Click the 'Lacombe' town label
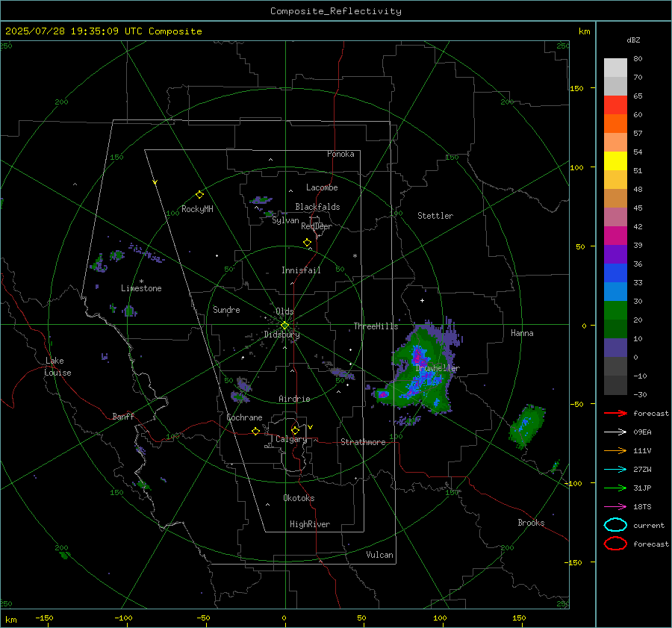The height and width of the screenshot is (628, 672). coord(322,187)
